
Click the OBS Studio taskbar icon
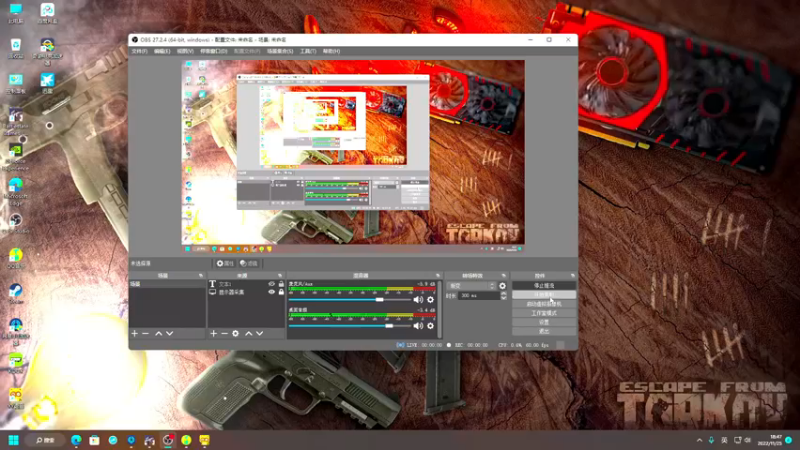click(168, 440)
